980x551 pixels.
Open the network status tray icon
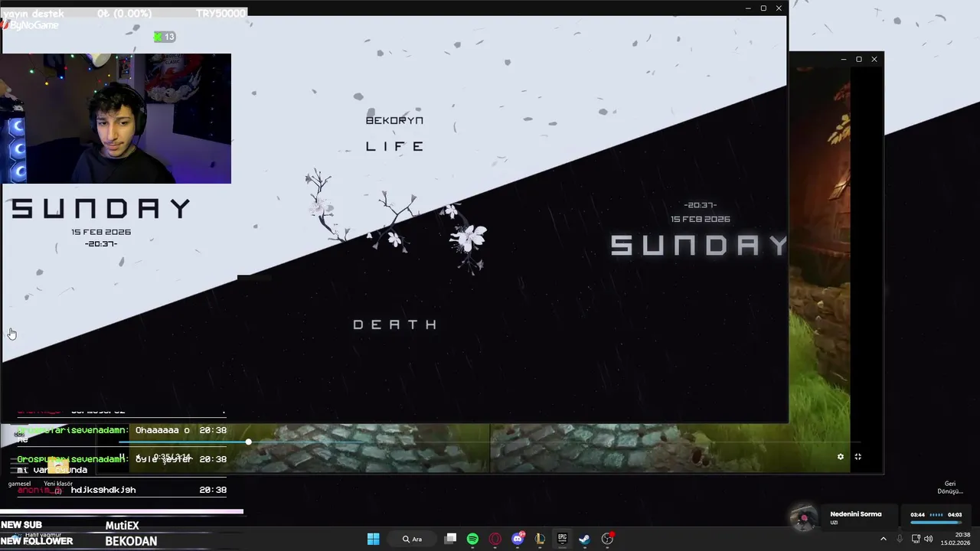coord(916,539)
